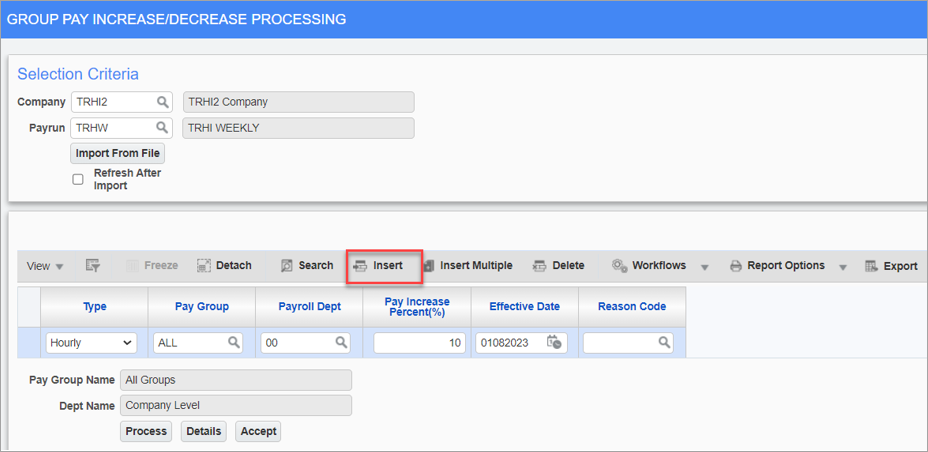Click the Import From File button
Image resolution: width=928 pixels, height=452 pixels.
[x=117, y=153]
